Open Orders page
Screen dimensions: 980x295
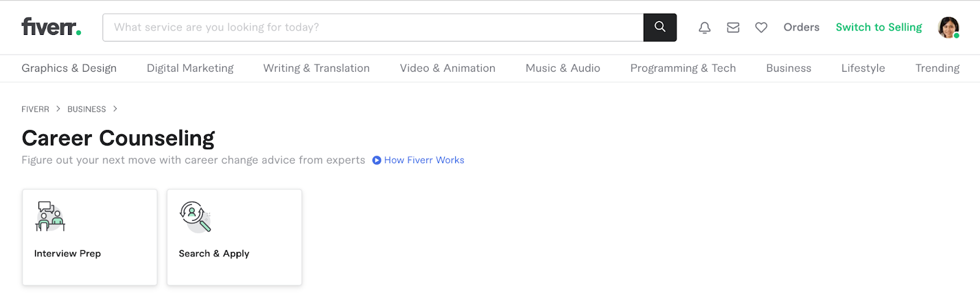tap(801, 27)
